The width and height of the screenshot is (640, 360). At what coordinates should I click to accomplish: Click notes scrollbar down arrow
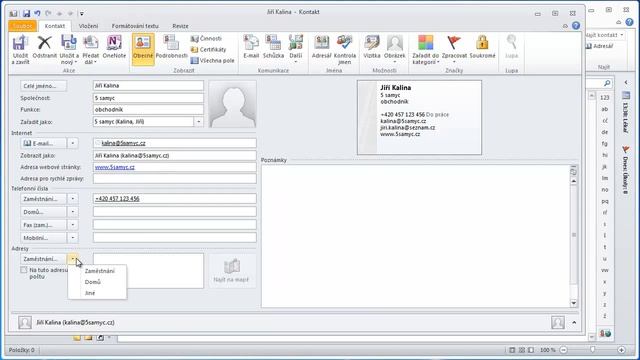[x=574, y=303]
